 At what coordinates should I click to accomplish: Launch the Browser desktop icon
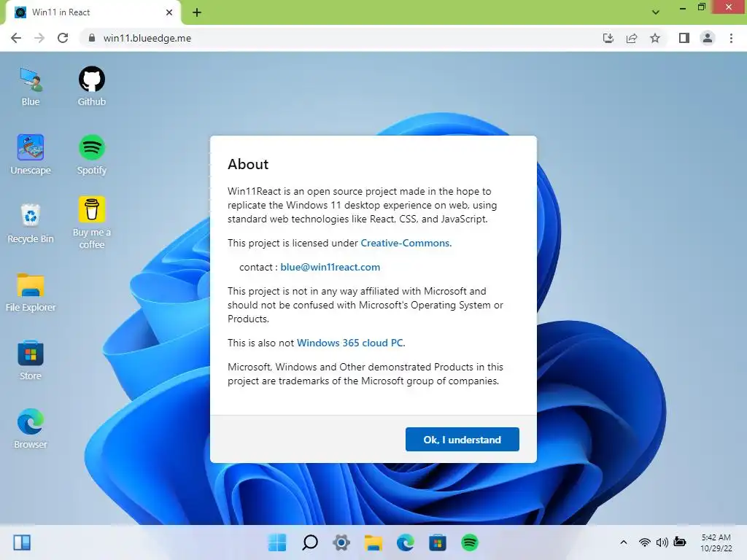point(31,429)
